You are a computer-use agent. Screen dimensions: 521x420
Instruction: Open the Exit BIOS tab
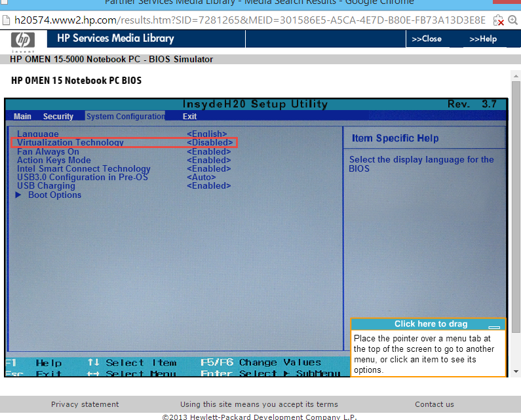pos(189,116)
